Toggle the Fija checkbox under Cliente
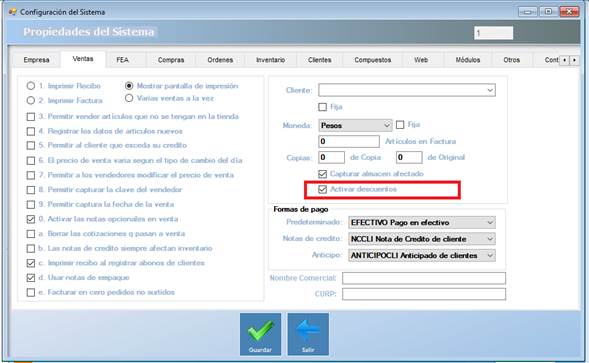589x363 pixels. pos(322,107)
